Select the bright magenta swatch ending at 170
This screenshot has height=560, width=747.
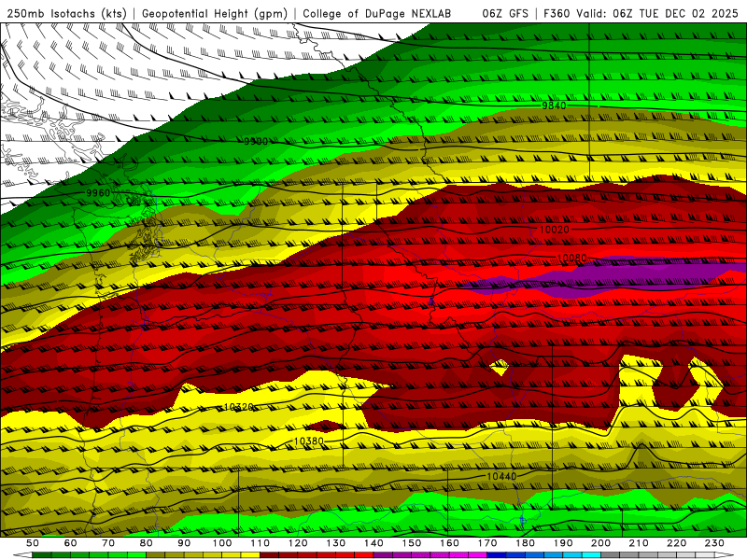477,554
